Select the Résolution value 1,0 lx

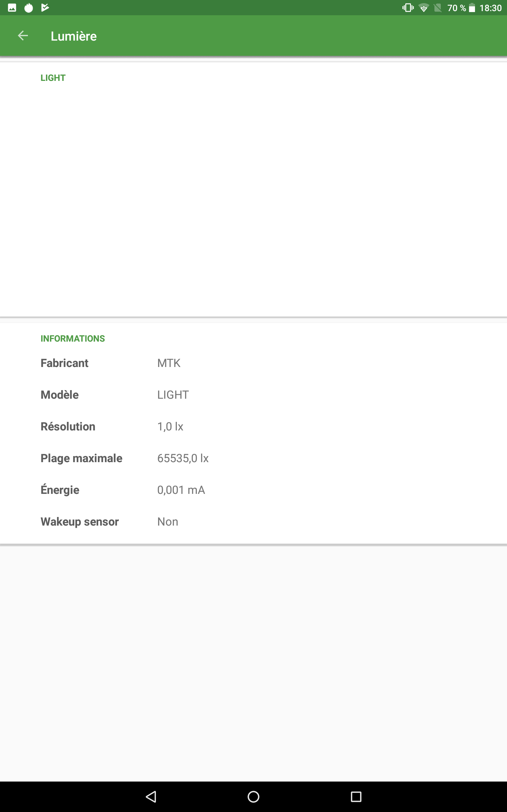170,427
